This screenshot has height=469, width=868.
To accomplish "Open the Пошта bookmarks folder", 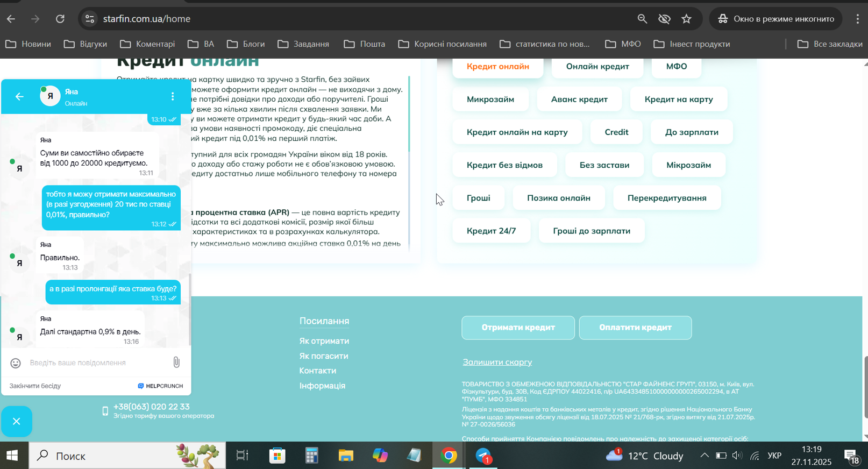I will click(365, 44).
